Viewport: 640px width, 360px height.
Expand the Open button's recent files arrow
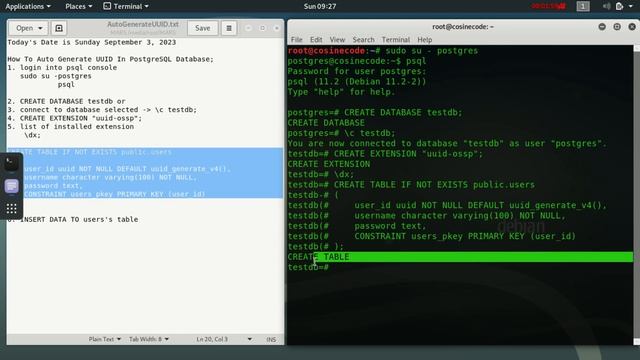pos(40,28)
